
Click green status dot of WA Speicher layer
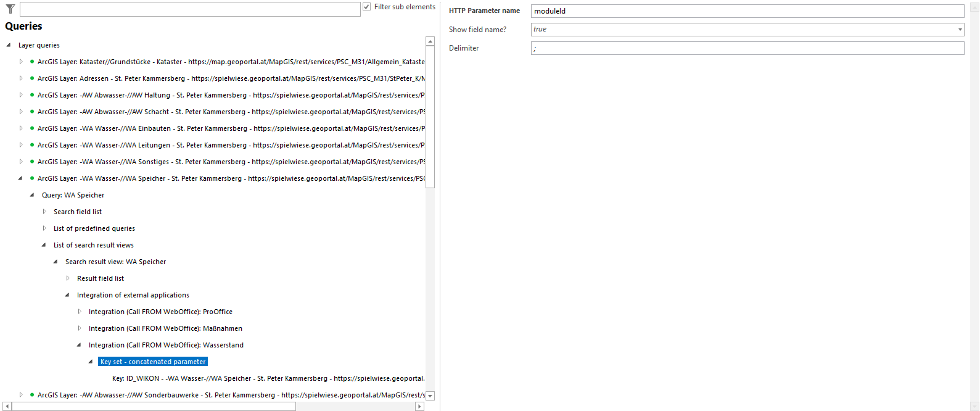pyautogui.click(x=32, y=178)
